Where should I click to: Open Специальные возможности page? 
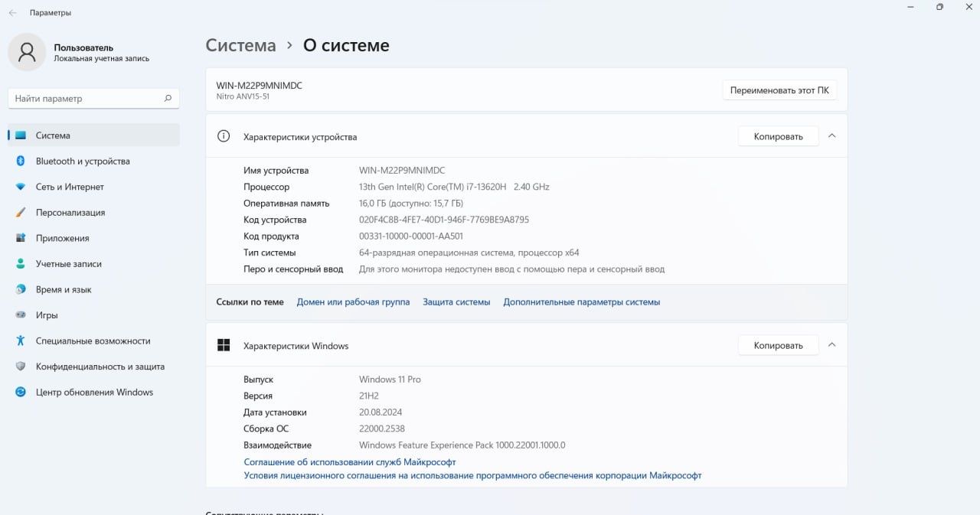click(x=94, y=341)
